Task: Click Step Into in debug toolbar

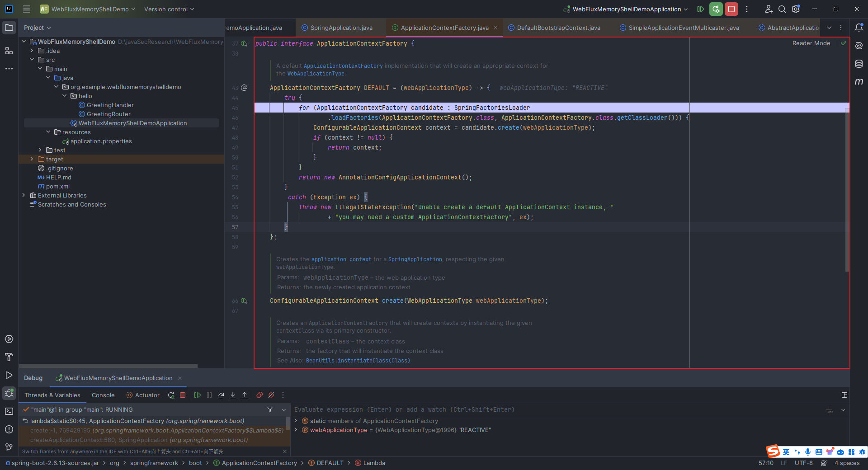Action: point(233,395)
